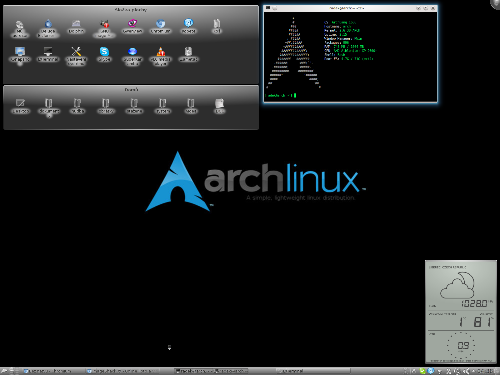Open the text file icon ending the folder row

pos(219,103)
